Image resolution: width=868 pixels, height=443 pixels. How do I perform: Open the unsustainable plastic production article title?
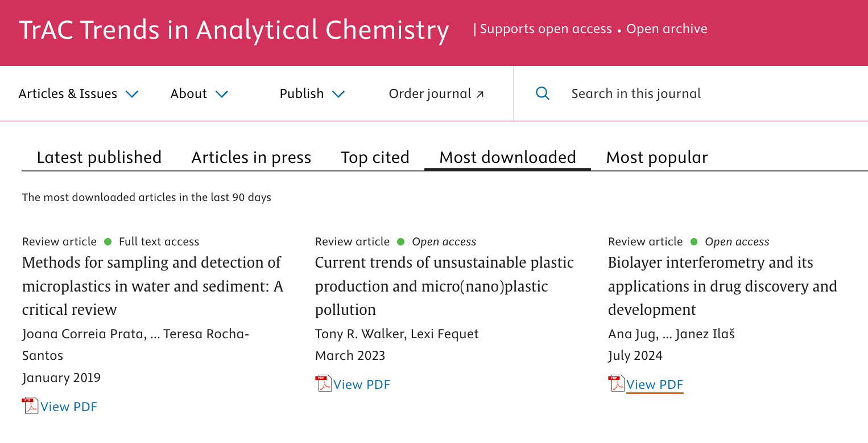[x=444, y=286]
